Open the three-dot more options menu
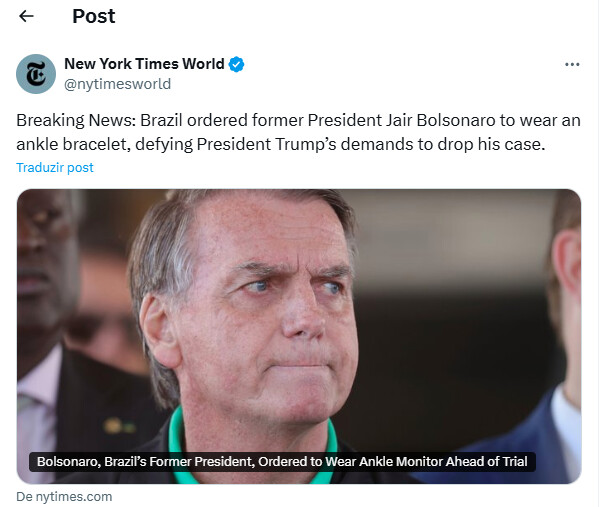The height and width of the screenshot is (507, 600). coord(572,64)
